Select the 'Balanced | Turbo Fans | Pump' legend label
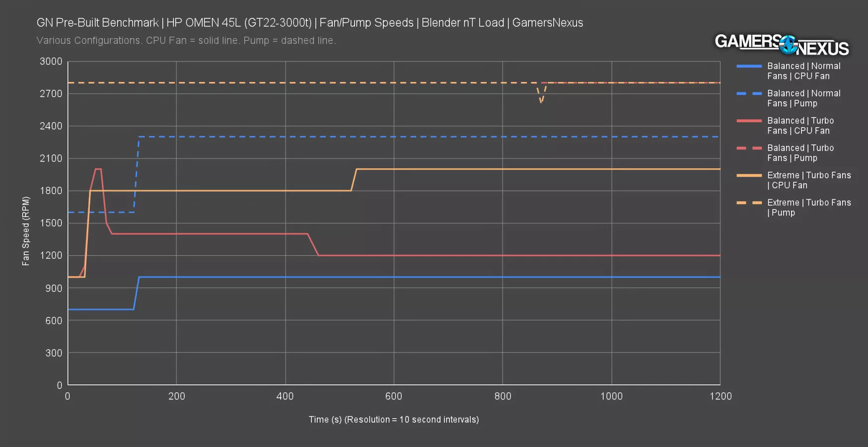The image size is (868, 447). (800, 153)
